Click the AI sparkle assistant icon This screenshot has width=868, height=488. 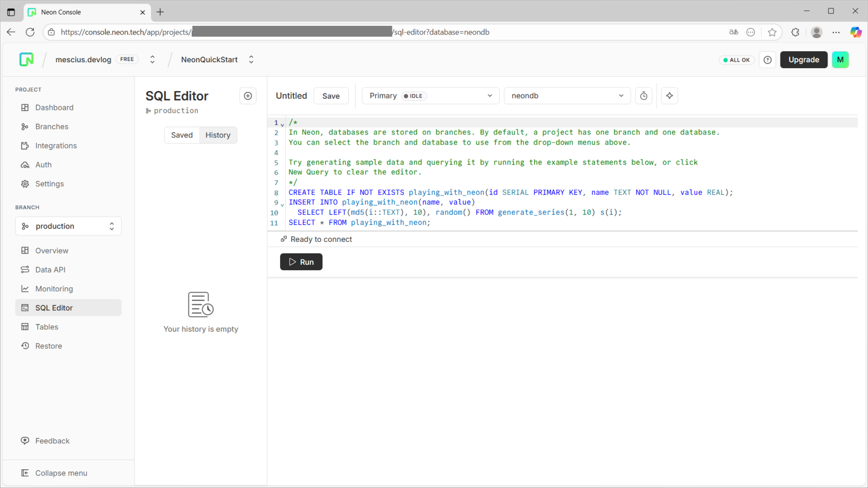(x=669, y=96)
